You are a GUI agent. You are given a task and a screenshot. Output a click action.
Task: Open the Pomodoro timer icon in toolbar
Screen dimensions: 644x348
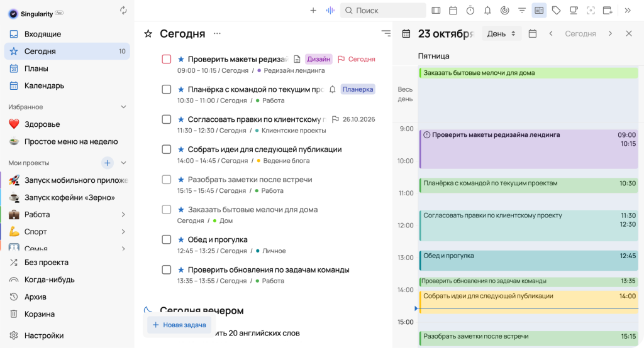(x=470, y=10)
